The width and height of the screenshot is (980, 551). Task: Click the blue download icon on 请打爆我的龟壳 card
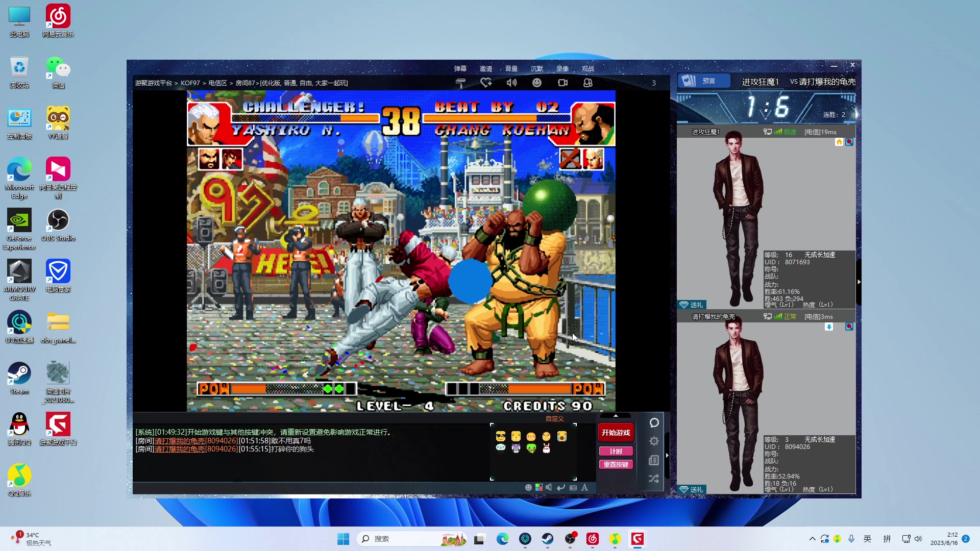829,327
